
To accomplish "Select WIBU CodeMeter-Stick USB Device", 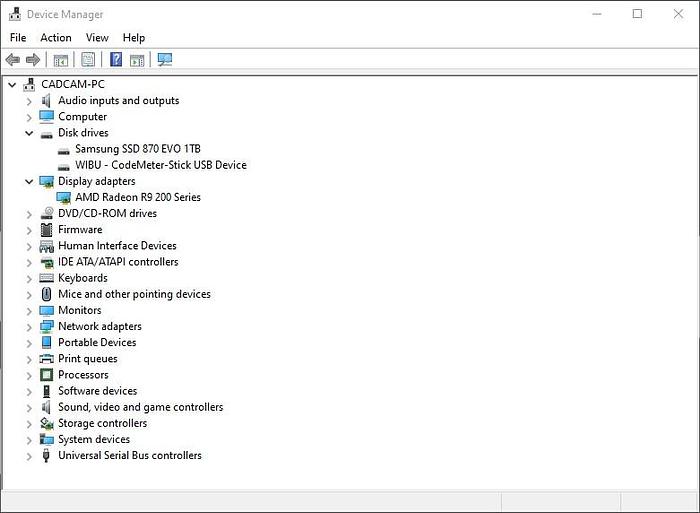I will coord(160,165).
